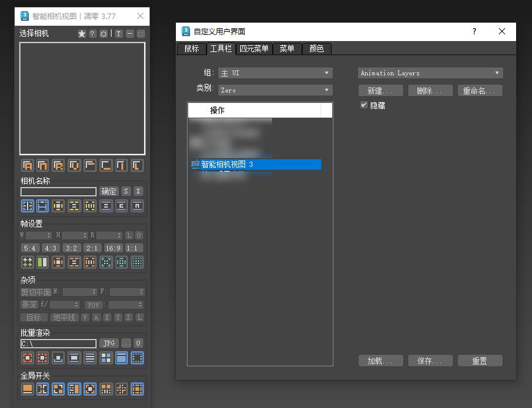Open the gear settings icon in camera panel header
Viewport: 532px width, 408px height.
tap(104, 34)
